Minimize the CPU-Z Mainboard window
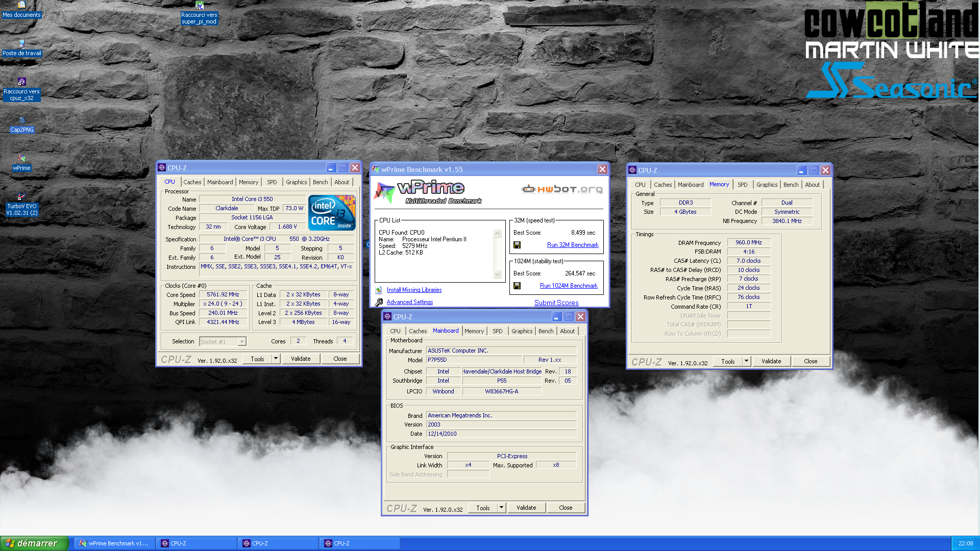Viewport: 980px width, 551px height. pos(557,317)
